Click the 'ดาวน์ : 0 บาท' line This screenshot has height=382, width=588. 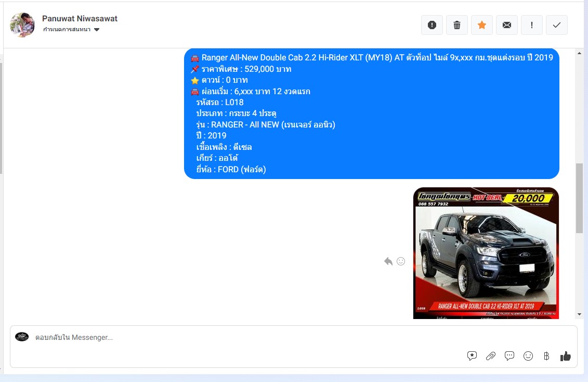click(219, 80)
